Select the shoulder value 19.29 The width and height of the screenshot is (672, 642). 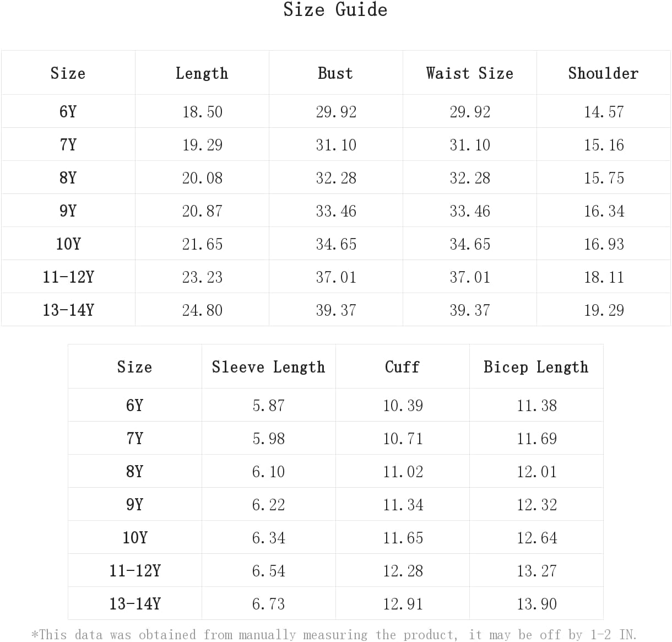(604, 310)
